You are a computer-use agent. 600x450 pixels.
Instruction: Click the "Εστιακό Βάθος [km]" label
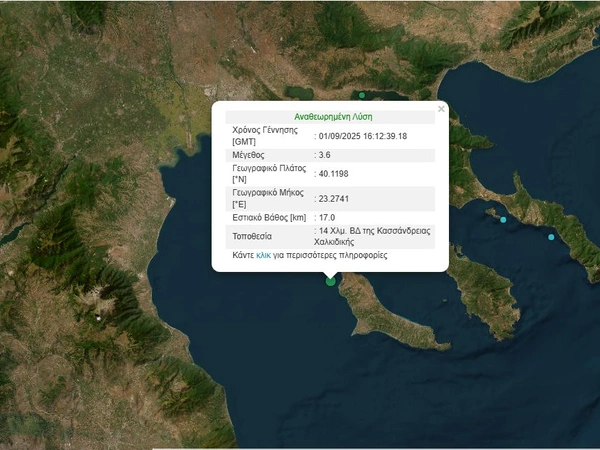[269, 217]
